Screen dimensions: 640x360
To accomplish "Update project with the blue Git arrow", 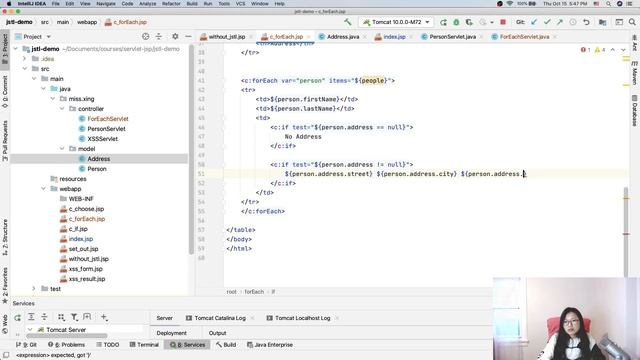I will tap(534, 22).
